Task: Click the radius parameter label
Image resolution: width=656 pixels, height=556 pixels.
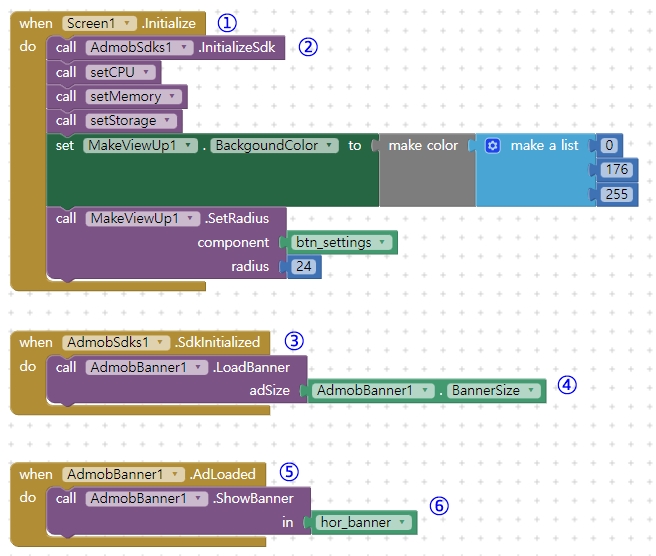Action: pyautogui.click(x=250, y=266)
